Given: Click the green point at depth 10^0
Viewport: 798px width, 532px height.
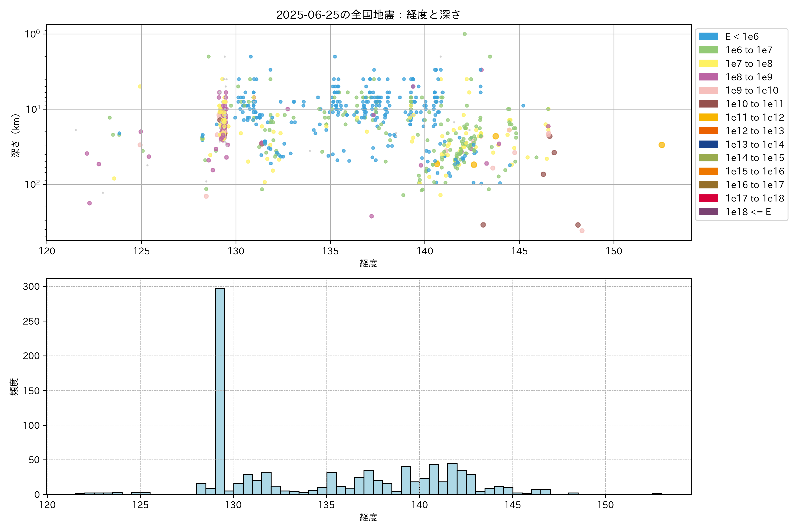Looking at the screenshot, I should (x=464, y=34).
